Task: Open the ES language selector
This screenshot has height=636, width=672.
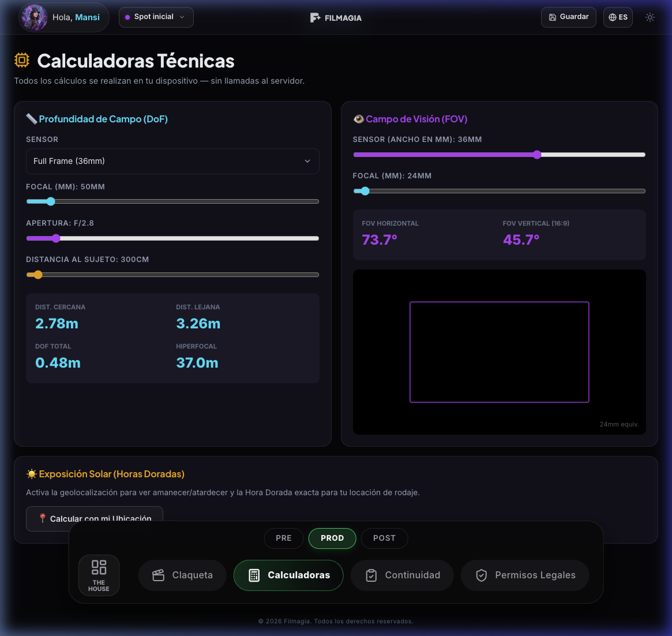Action: click(x=618, y=17)
